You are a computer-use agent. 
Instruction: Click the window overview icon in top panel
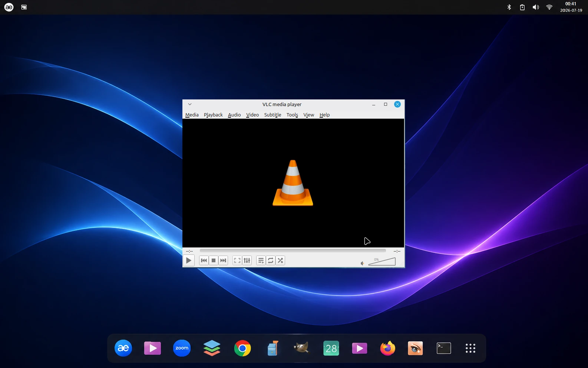[24, 7]
